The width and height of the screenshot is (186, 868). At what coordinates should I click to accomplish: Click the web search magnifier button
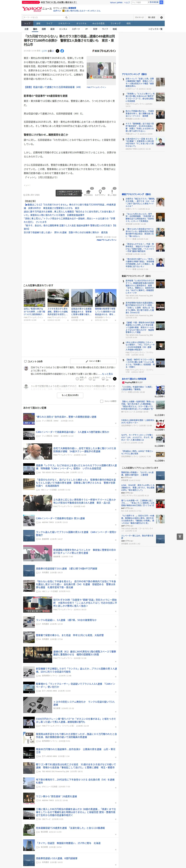pyautogui.click(x=161, y=2)
